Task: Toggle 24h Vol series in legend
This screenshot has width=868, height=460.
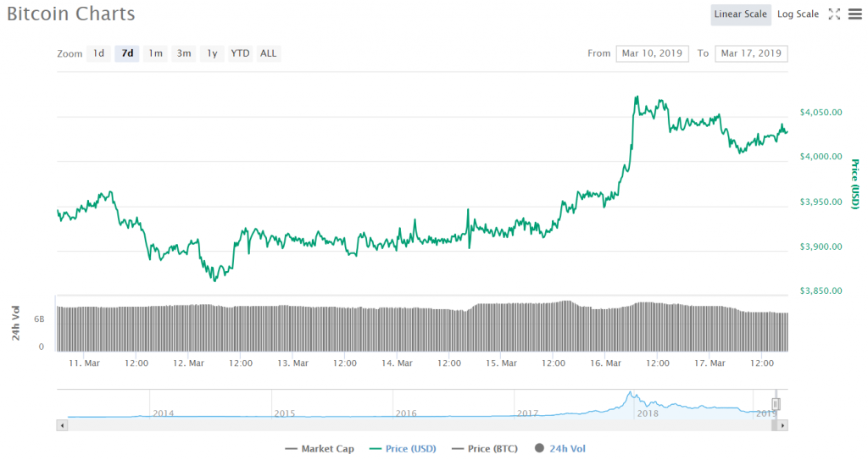Action: 560,449
